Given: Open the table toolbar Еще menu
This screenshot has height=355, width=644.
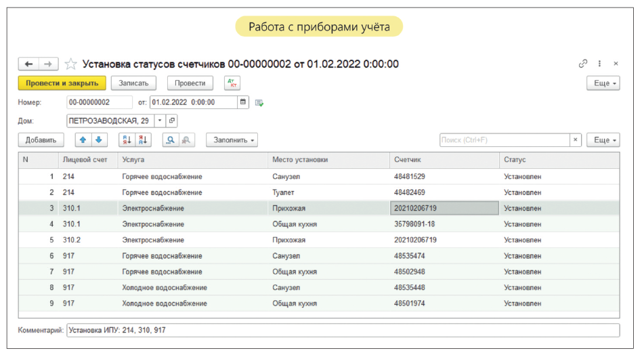Looking at the screenshot, I should pyautogui.click(x=603, y=140).
